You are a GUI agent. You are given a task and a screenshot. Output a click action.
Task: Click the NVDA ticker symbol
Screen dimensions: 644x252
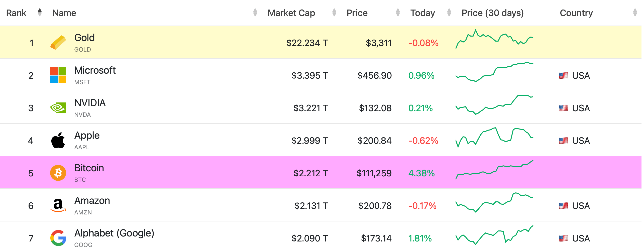[x=82, y=115]
